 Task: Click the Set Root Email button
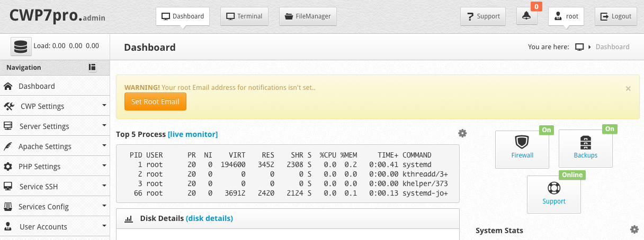(155, 101)
